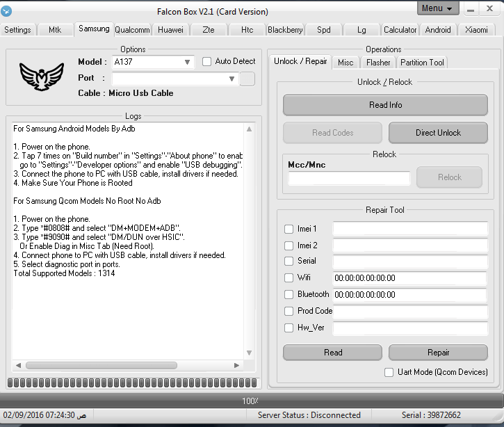Click the date and time status entry

(x=44, y=415)
